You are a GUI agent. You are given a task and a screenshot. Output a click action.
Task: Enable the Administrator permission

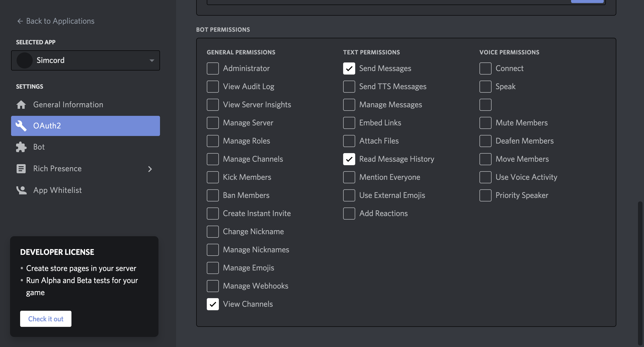click(x=213, y=68)
